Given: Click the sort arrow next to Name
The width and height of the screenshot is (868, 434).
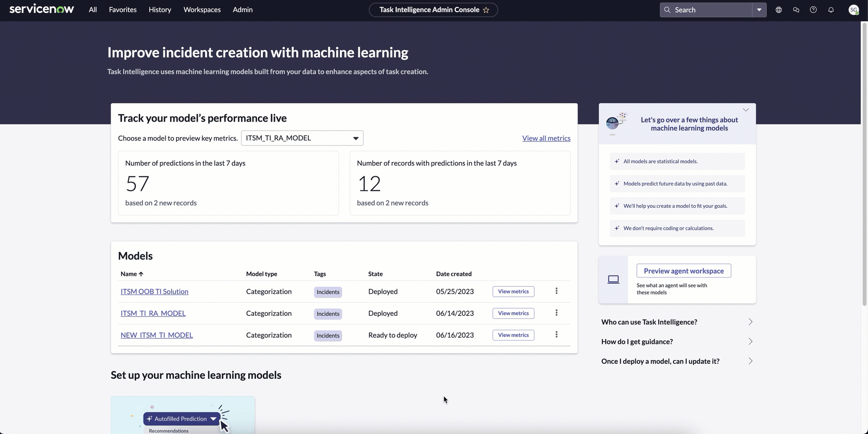Looking at the screenshot, I should pyautogui.click(x=141, y=274).
